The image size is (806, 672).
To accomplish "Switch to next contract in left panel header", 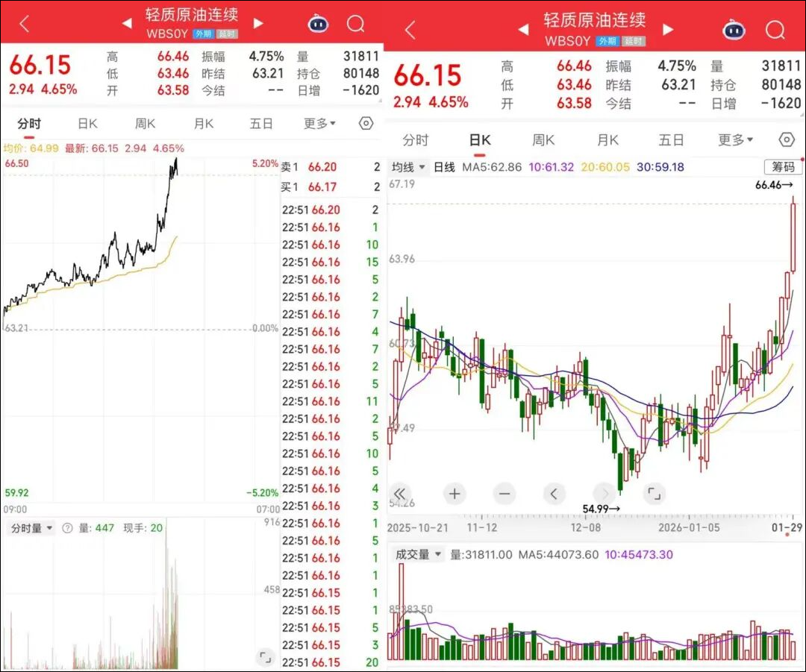I will (258, 23).
